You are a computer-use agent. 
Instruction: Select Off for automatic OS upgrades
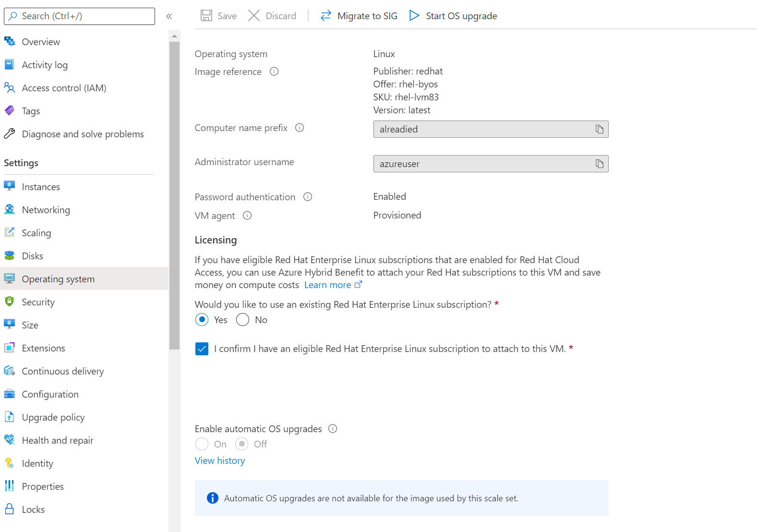[x=242, y=444]
